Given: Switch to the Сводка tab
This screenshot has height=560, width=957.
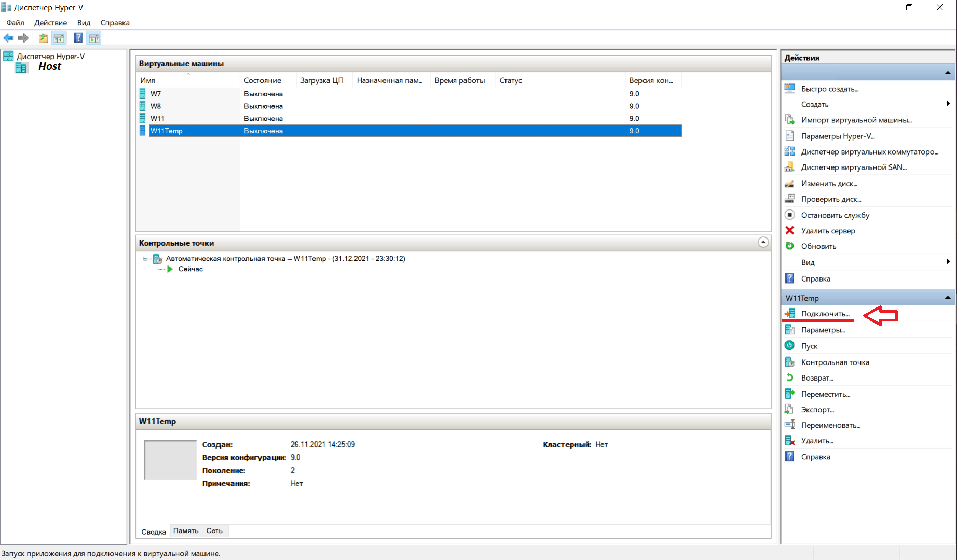Looking at the screenshot, I should (x=154, y=531).
